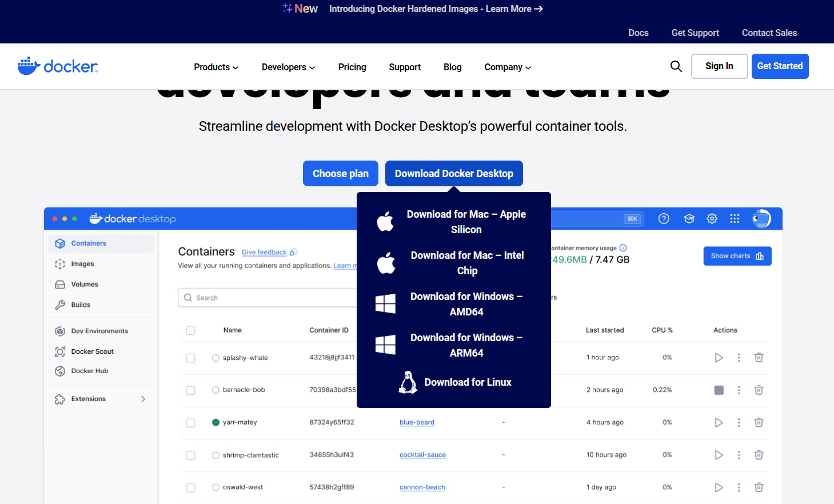Click the Images sidebar icon
This screenshot has width=834, height=504.
[x=60, y=264]
